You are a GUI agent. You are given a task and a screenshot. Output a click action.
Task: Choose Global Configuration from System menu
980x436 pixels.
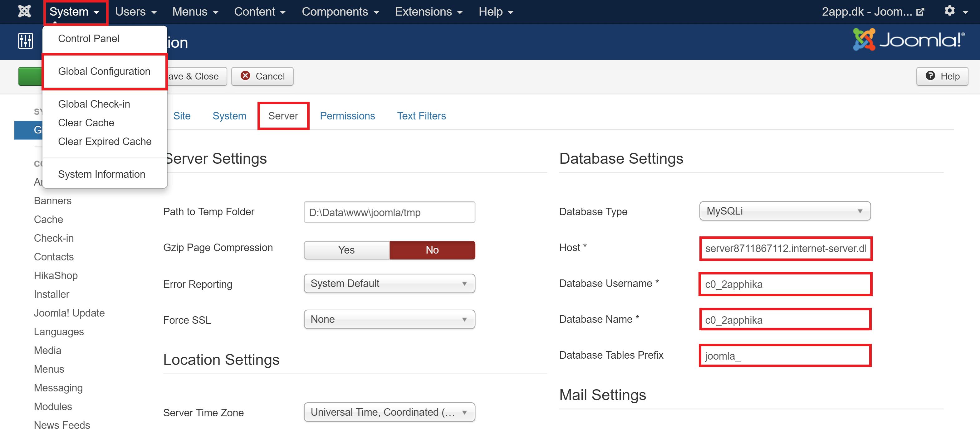(x=104, y=71)
